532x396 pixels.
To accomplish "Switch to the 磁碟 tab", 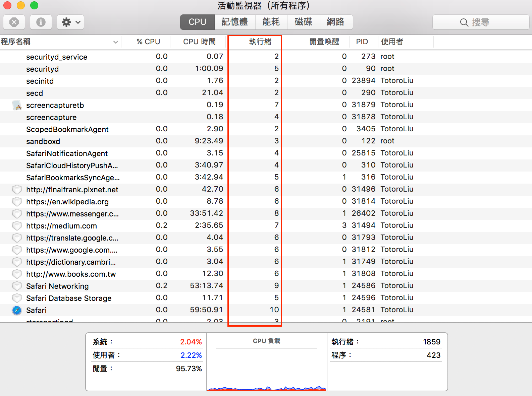I will tap(303, 22).
